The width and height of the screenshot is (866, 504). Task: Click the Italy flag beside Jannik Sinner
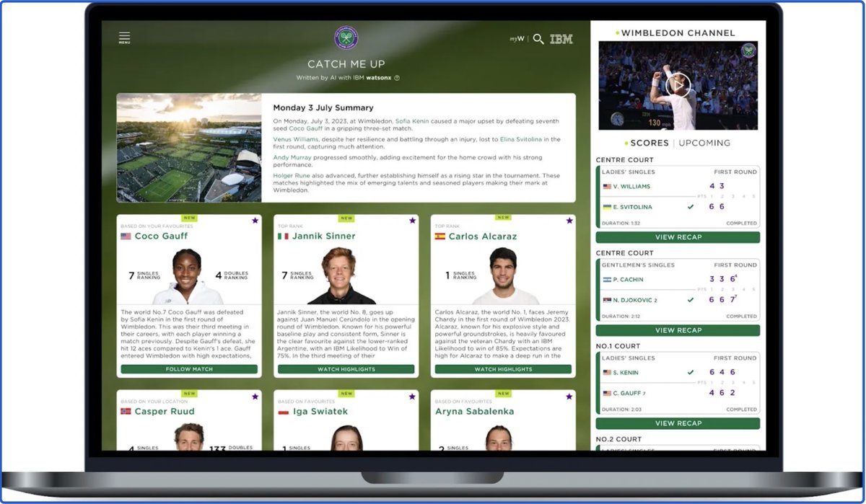coord(283,236)
